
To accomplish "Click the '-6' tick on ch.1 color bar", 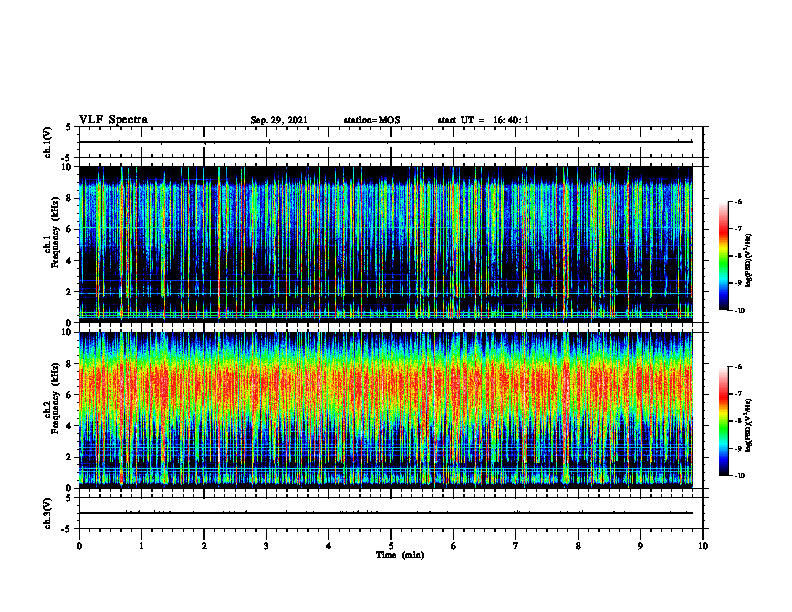I will 737,201.
